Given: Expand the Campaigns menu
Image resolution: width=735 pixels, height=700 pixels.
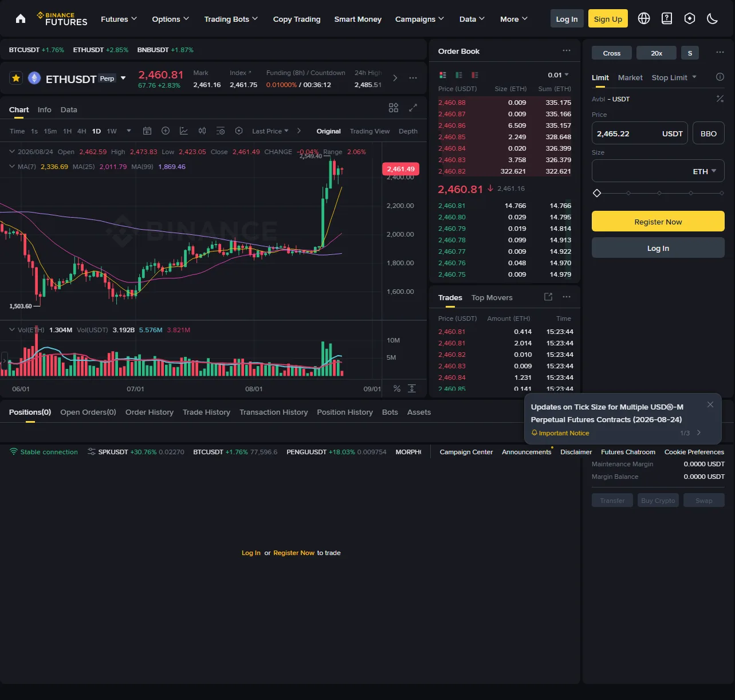Looking at the screenshot, I should [419, 19].
